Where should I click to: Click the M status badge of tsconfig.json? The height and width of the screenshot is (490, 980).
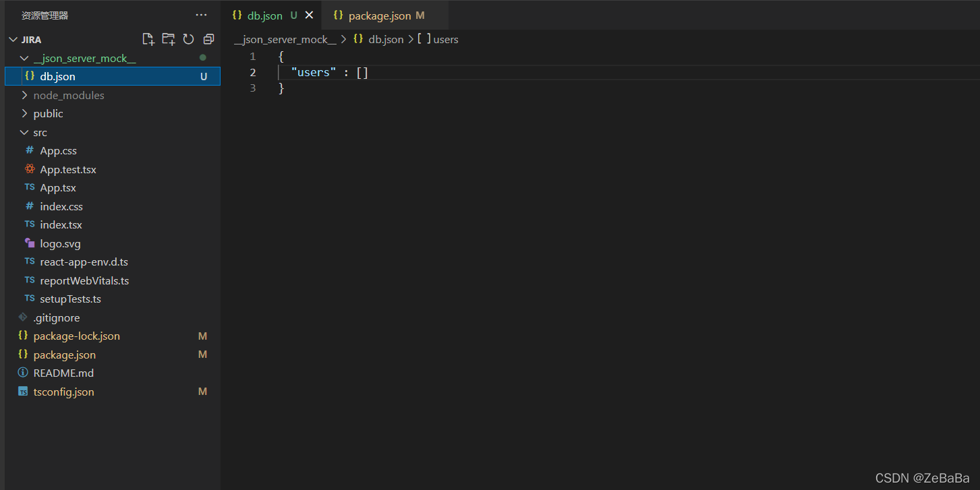(x=202, y=392)
